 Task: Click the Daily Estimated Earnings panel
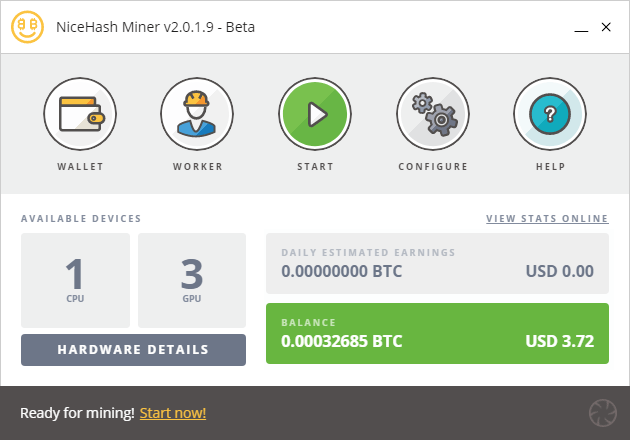coord(437,263)
